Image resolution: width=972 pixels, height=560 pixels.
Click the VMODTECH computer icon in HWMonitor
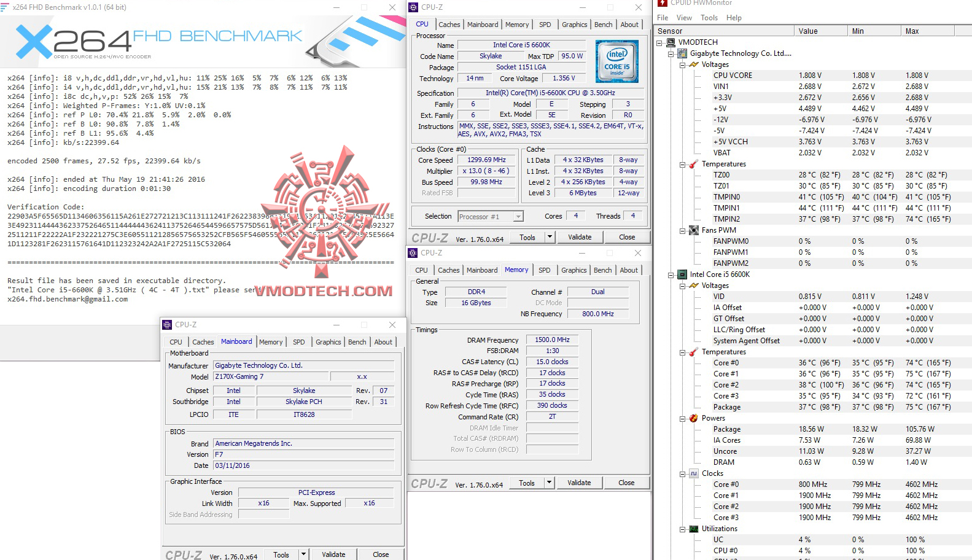tap(671, 42)
